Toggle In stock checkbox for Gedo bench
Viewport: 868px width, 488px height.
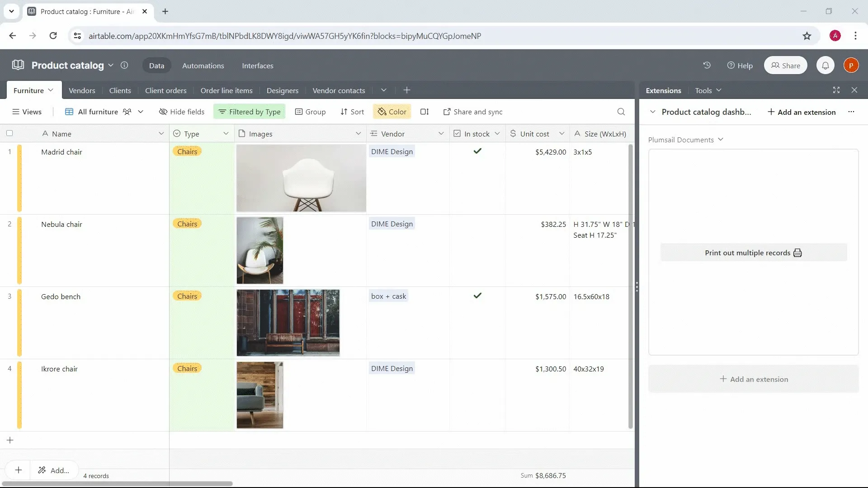point(477,296)
